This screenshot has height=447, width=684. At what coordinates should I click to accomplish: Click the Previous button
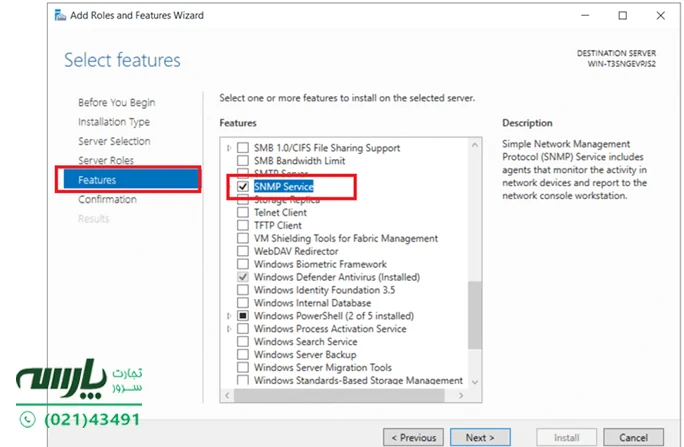tap(414, 437)
